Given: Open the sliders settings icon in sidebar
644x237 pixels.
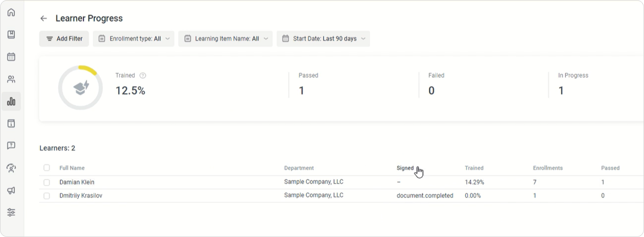Looking at the screenshot, I should tap(11, 212).
